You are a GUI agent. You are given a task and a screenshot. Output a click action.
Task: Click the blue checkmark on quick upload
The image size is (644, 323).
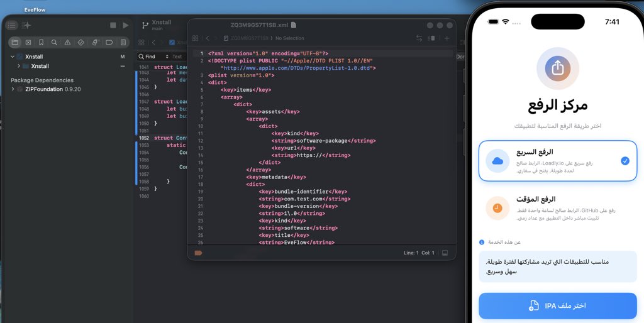coord(625,161)
